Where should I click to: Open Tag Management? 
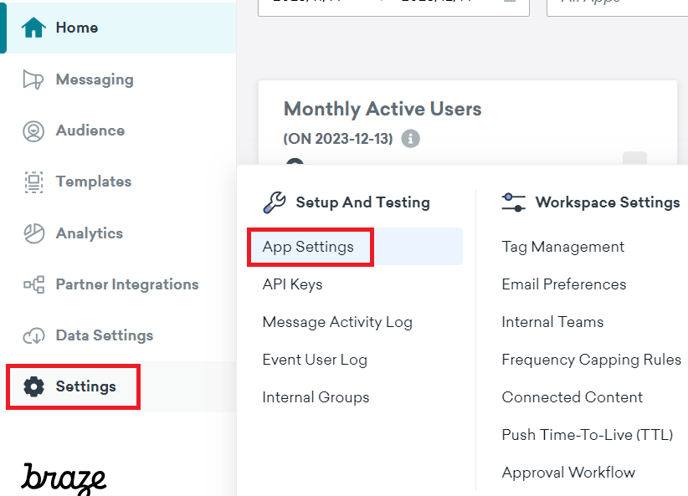coord(563,247)
